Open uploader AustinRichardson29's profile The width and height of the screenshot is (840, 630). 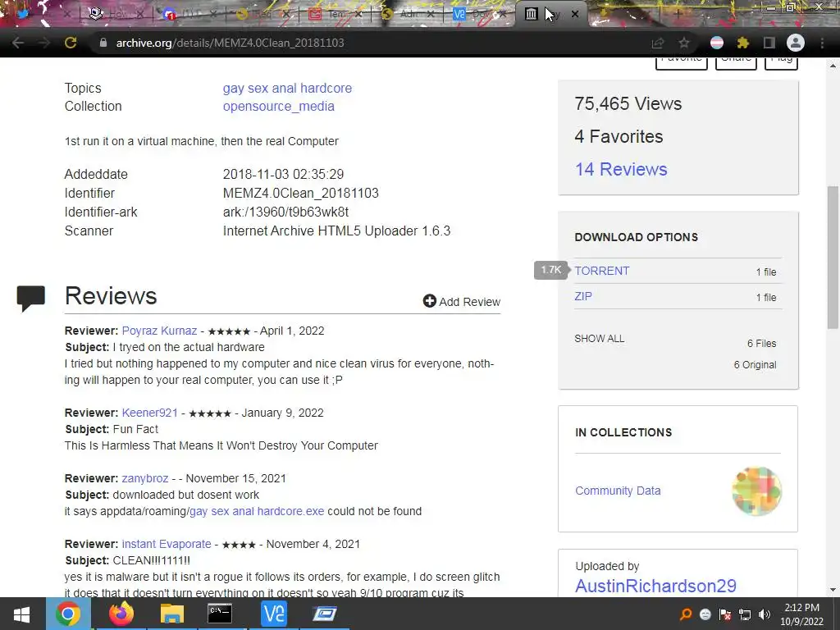pyautogui.click(x=655, y=586)
